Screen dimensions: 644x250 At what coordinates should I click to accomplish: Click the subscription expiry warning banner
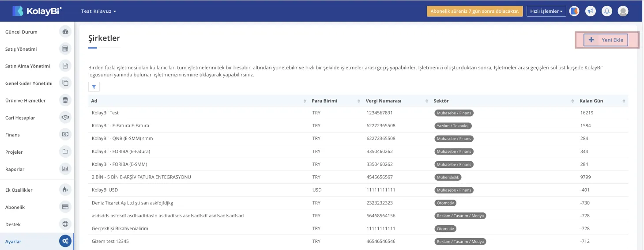click(475, 11)
